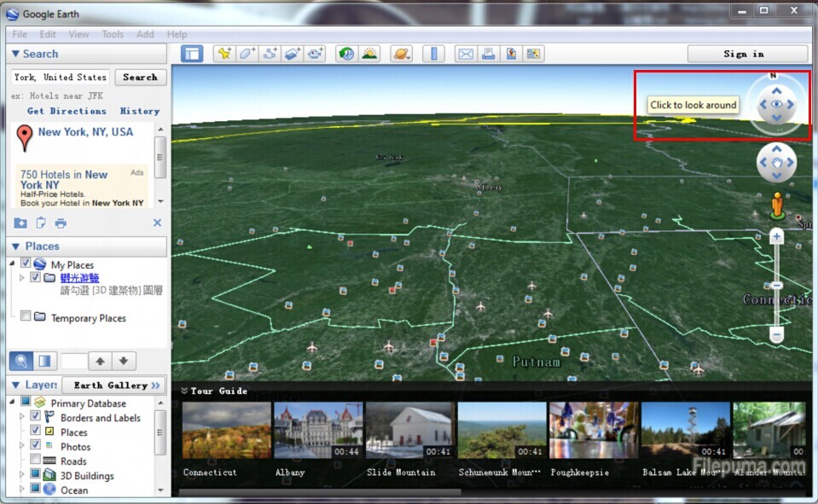This screenshot has height=504, width=818.
Task: Select the Add Path tool
Action: tap(270, 54)
